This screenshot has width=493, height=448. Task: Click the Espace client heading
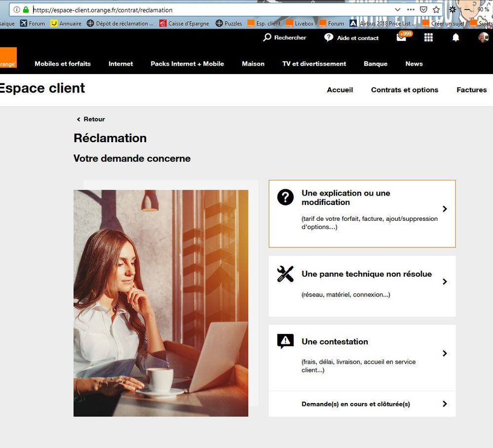point(42,88)
